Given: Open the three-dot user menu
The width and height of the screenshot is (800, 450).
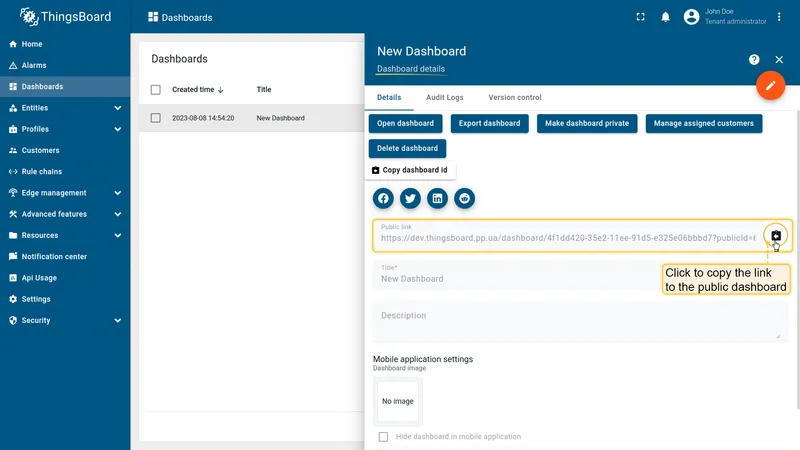Looking at the screenshot, I should pyautogui.click(x=779, y=17).
